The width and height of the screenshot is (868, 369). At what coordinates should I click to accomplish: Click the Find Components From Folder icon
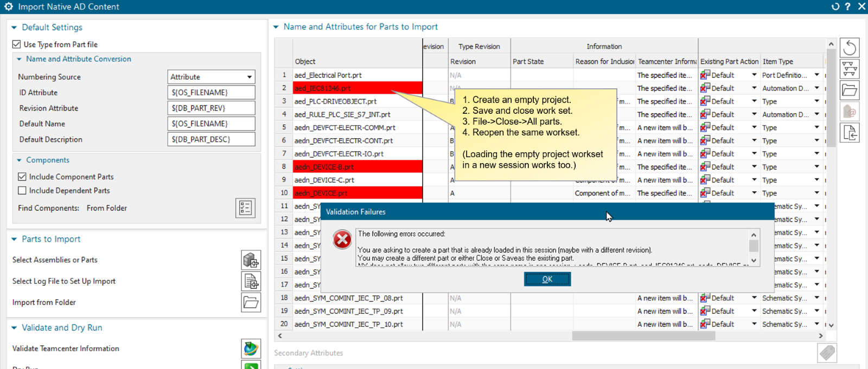tap(245, 208)
